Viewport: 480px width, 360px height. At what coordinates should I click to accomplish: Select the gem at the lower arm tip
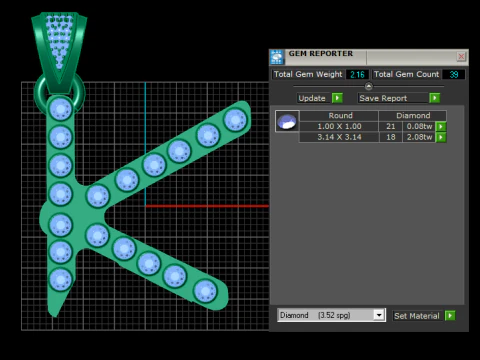(205, 291)
